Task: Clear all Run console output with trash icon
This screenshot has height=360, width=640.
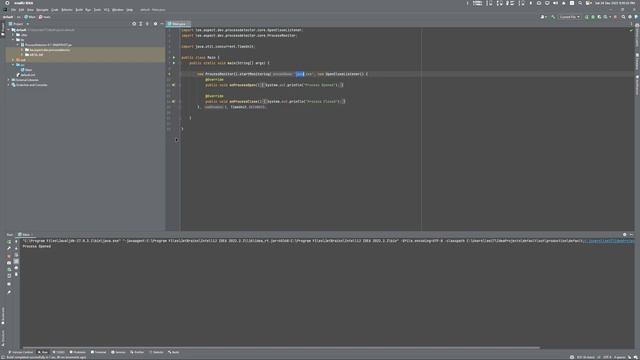Action: (x=16, y=275)
